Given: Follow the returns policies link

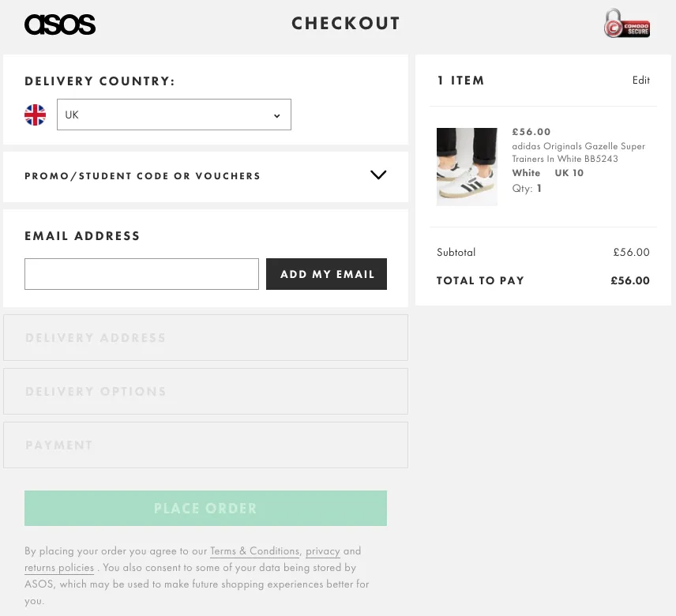Looking at the screenshot, I should pos(59,568).
